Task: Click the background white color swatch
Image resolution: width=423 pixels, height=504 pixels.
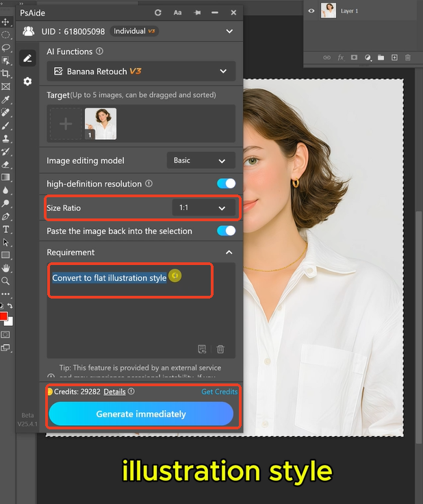Action: point(10,322)
